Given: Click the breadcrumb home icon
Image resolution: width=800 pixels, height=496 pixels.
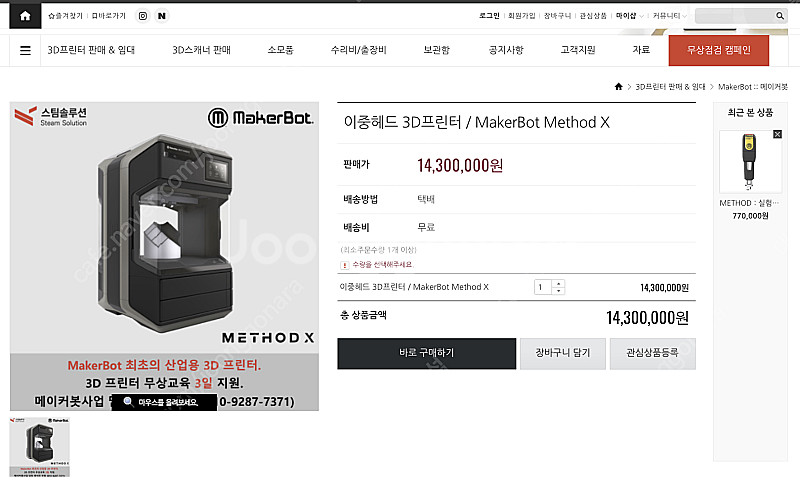Looking at the screenshot, I should tap(618, 87).
